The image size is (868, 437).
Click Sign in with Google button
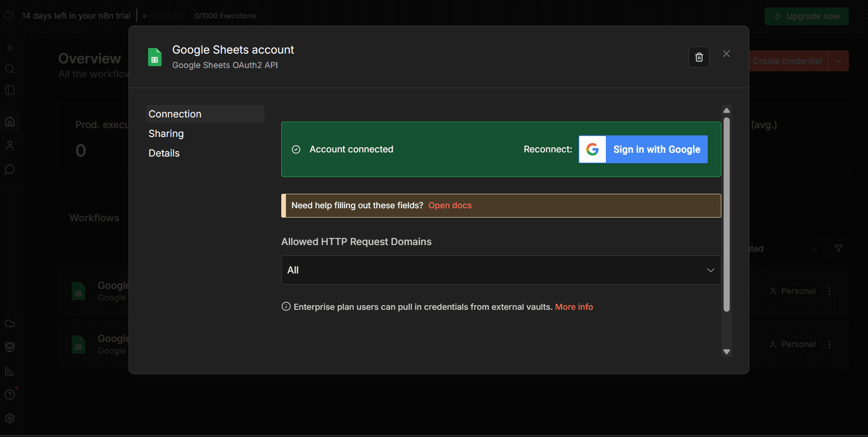click(643, 150)
